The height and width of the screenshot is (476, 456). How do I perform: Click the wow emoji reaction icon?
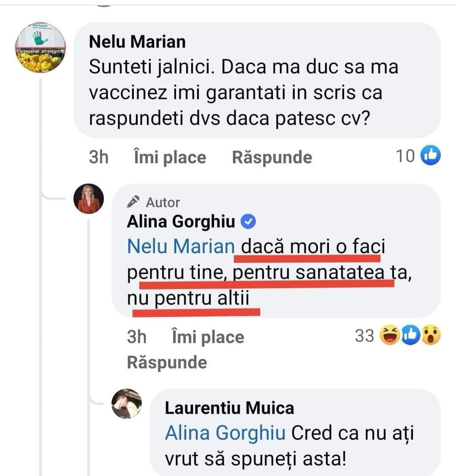430,336
